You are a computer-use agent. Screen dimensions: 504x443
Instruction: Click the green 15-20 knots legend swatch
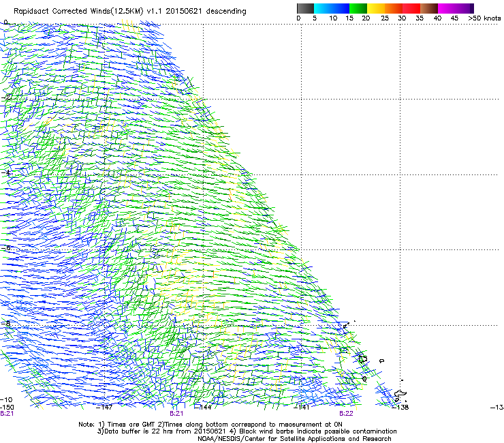(x=358, y=8)
